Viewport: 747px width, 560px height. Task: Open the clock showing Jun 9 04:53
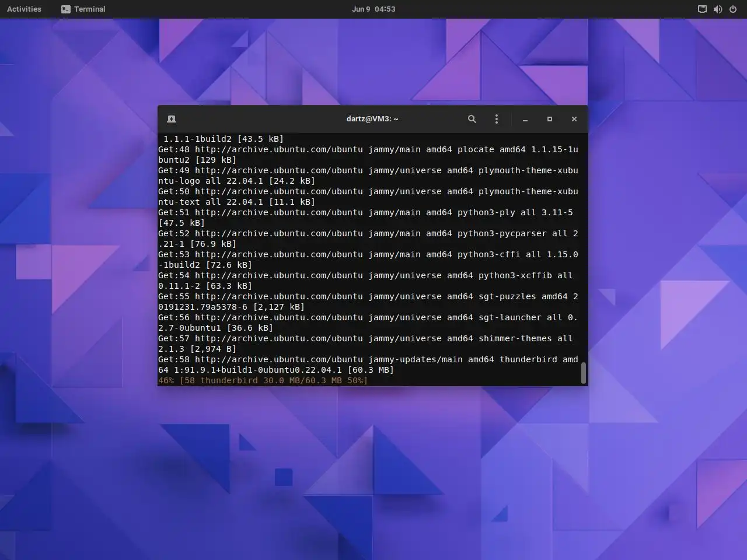[x=373, y=9]
